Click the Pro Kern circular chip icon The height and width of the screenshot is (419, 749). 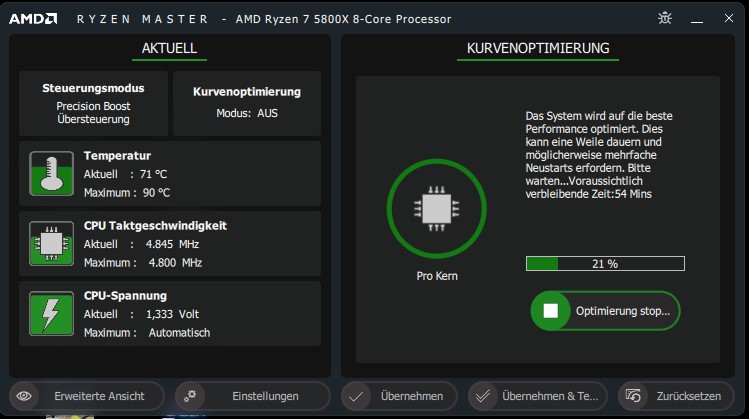coord(437,209)
